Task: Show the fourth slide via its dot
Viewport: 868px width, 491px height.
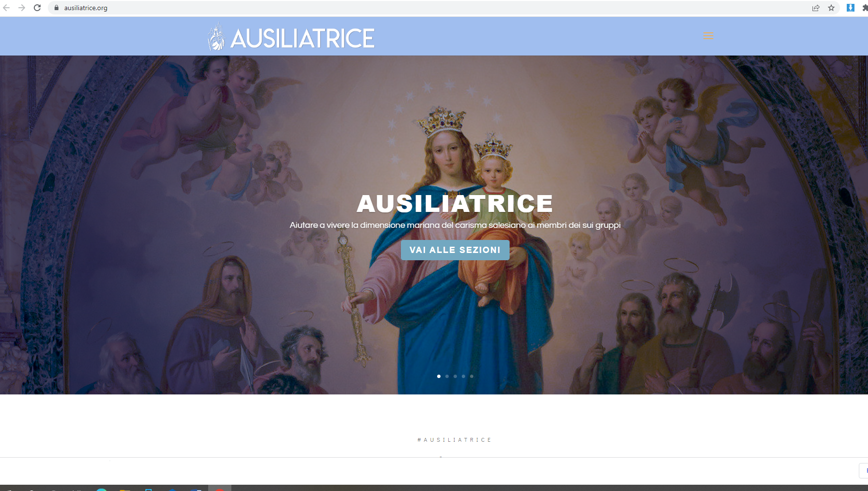Action: 463,376
